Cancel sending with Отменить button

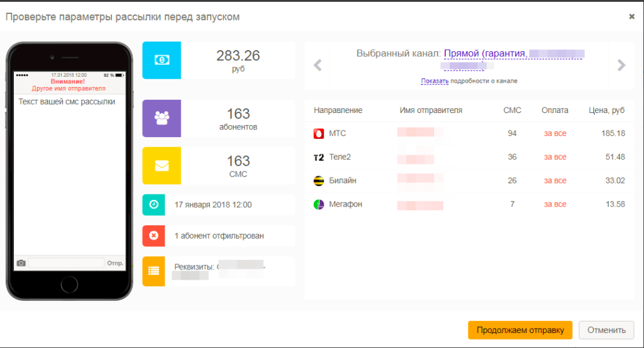point(607,330)
